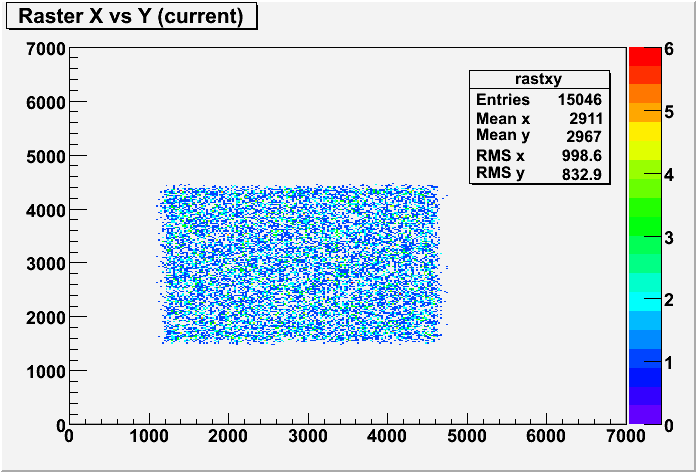Click the violet band at palette bottom

point(645,415)
